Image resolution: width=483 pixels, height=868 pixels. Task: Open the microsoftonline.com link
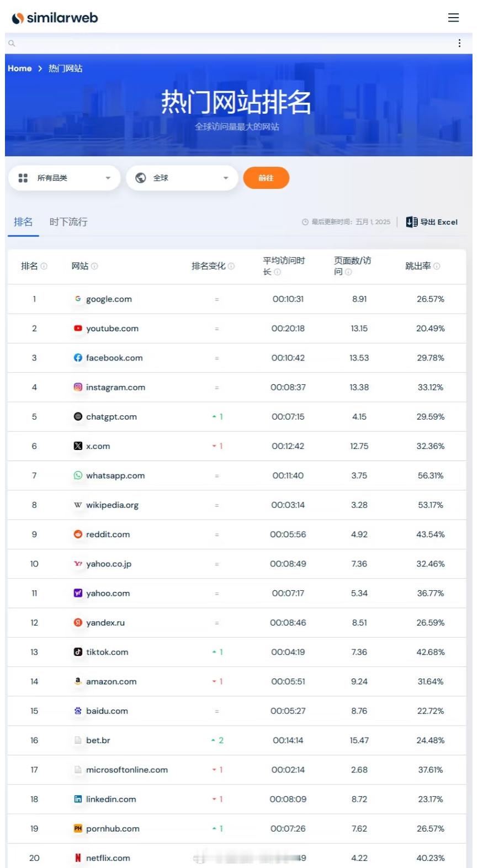pyautogui.click(x=127, y=770)
